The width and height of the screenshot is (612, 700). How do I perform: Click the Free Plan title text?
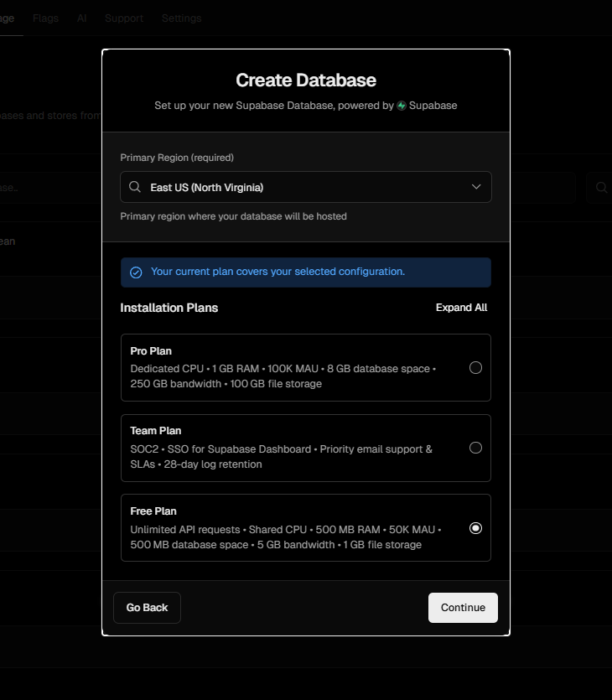(x=153, y=511)
